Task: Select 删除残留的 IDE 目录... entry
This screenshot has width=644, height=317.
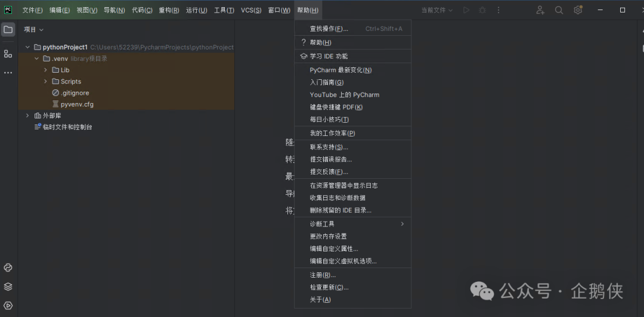Action: point(353,210)
